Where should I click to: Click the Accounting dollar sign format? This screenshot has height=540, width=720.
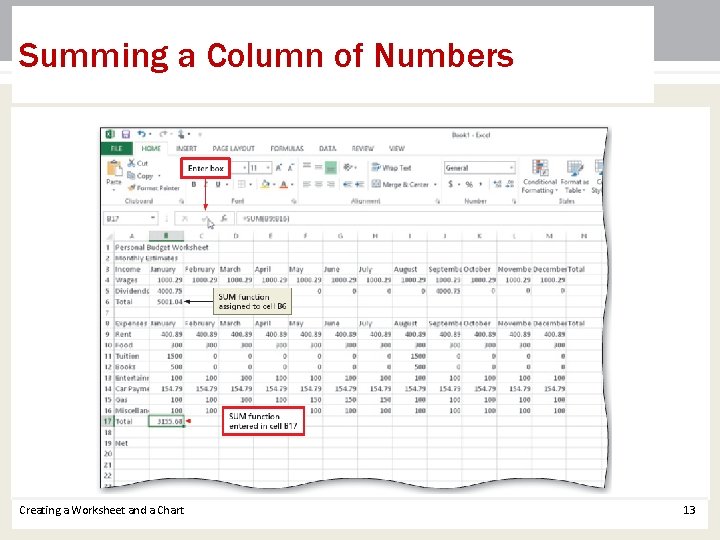coord(450,184)
